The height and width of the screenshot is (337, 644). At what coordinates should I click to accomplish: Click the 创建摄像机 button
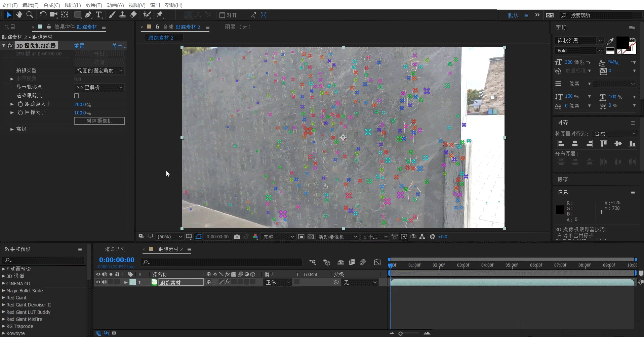(x=99, y=121)
